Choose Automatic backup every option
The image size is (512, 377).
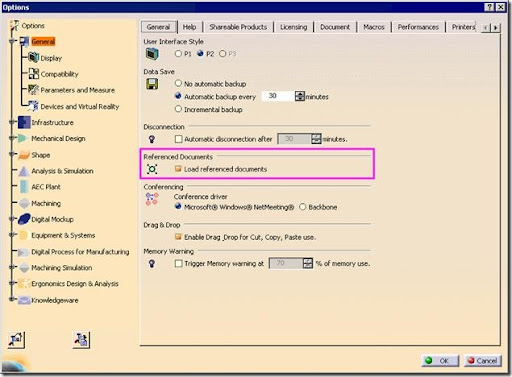(178, 96)
